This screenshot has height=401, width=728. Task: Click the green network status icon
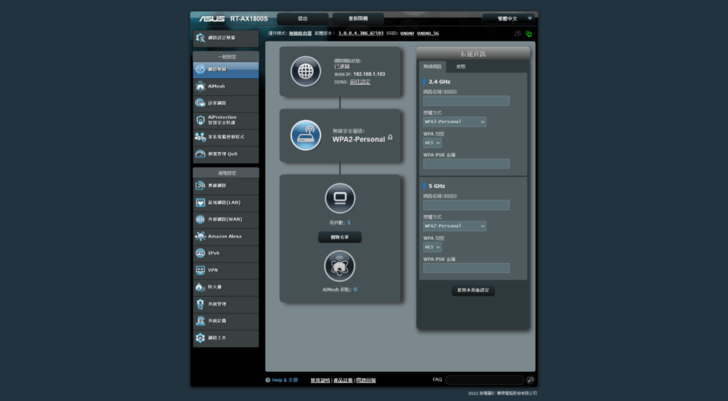(528, 33)
